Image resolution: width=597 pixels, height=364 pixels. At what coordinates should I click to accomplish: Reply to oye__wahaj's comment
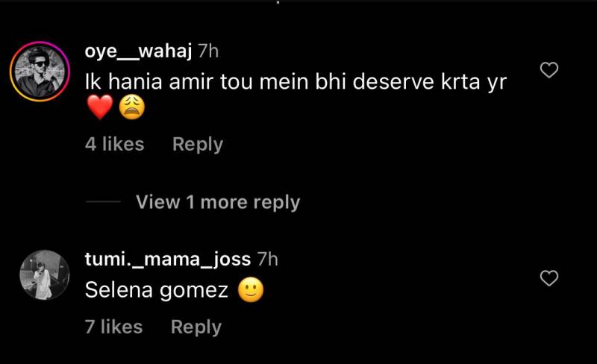(198, 144)
